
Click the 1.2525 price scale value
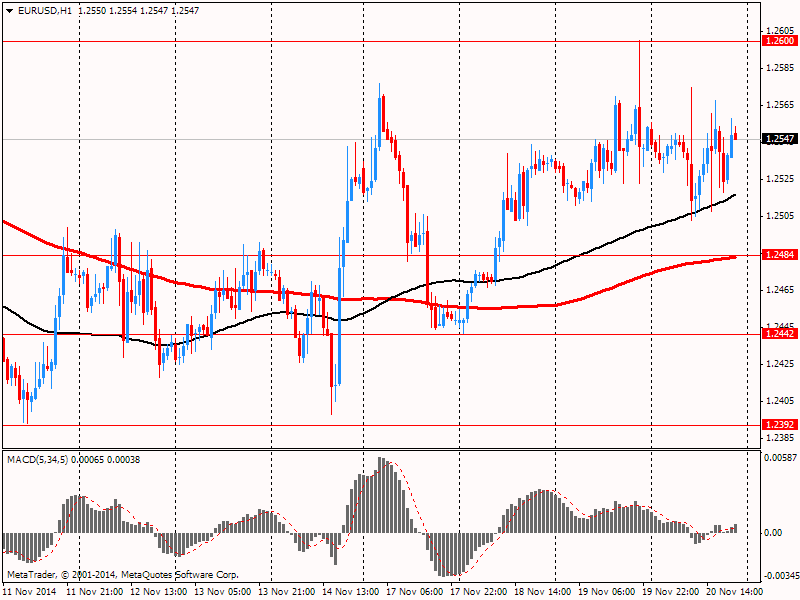(x=781, y=179)
